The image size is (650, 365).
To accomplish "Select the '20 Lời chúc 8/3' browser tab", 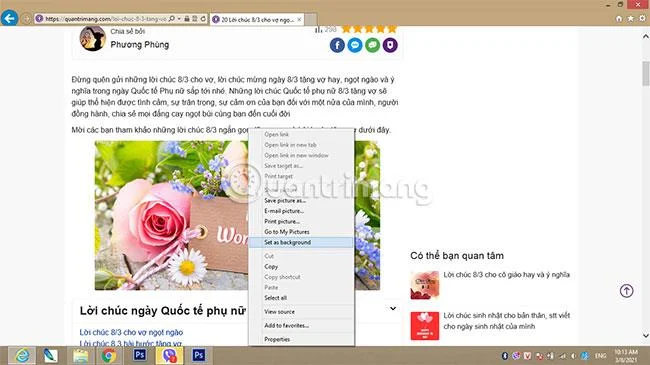I will [x=257, y=19].
